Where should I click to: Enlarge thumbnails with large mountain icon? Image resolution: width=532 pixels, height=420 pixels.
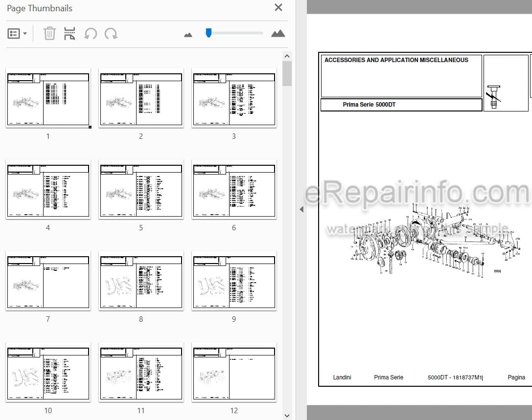pyautogui.click(x=278, y=33)
